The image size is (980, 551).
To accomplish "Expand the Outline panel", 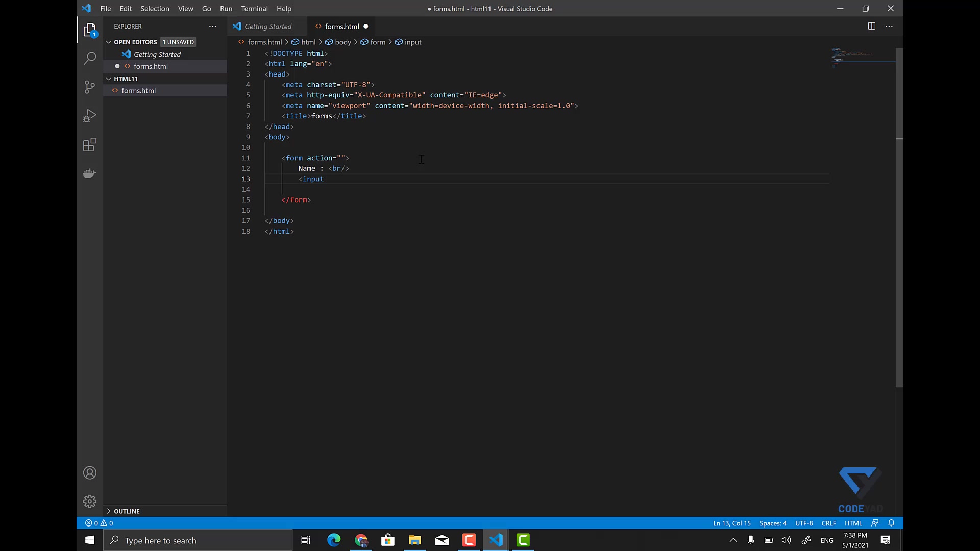I will tap(127, 511).
